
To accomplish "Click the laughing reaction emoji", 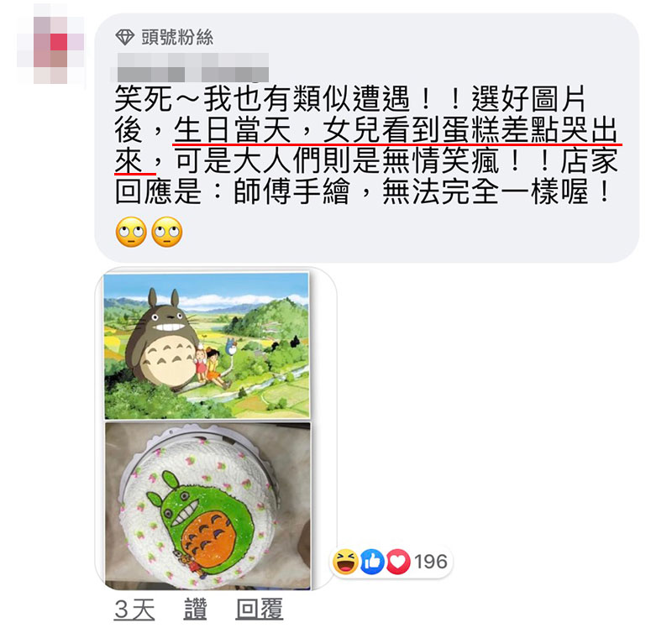I will coord(345,561).
